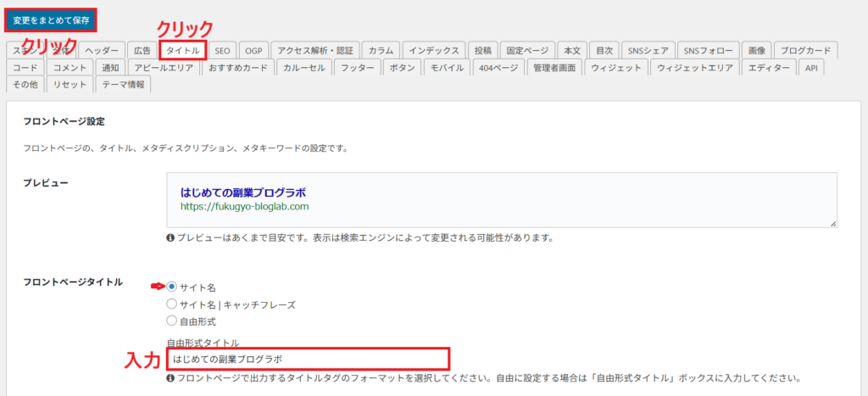The width and height of the screenshot is (868, 396).
Task: Open the SNSシェア tab
Action: (x=648, y=51)
